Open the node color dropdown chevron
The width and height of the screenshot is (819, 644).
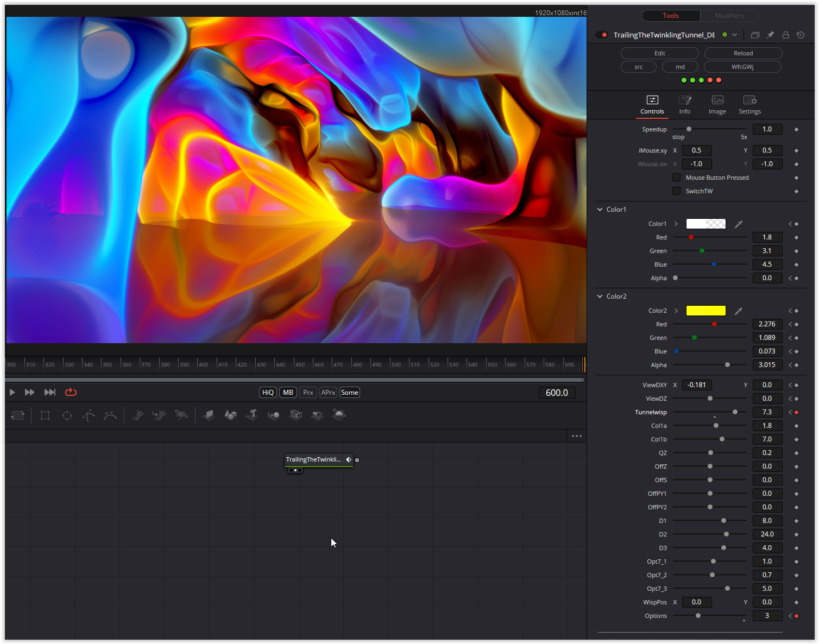[x=734, y=35]
